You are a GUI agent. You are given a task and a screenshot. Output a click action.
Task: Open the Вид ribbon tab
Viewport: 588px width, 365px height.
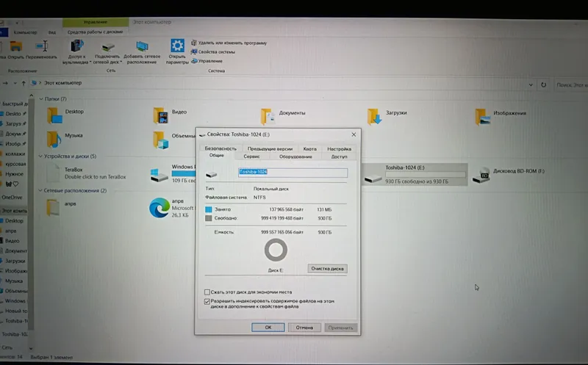tap(52, 32)
